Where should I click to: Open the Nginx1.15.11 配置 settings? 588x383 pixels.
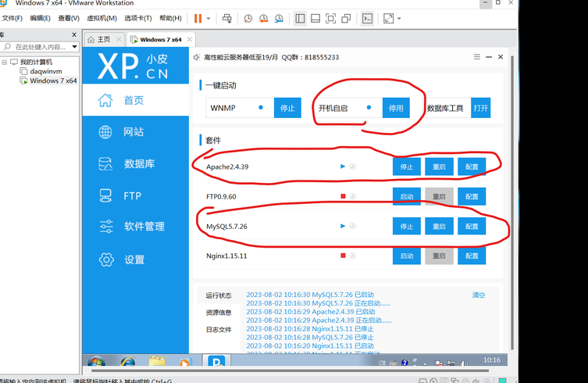tap(472, 256)
